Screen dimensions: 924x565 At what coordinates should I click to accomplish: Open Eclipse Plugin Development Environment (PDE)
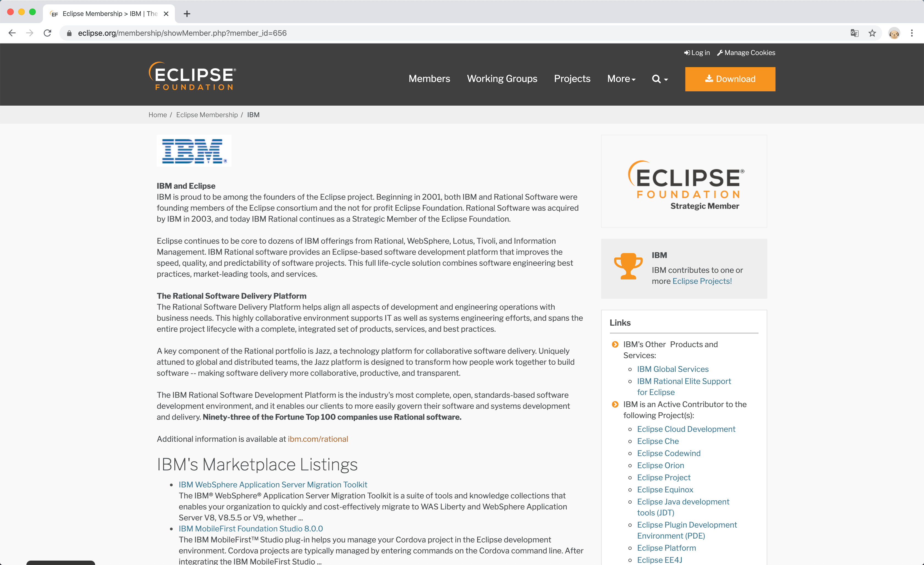pos(687,530)
